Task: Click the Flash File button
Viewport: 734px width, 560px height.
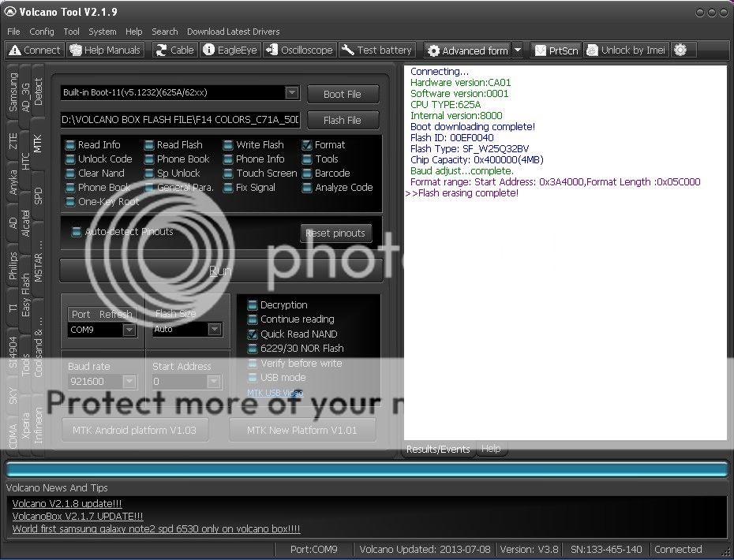Action: (x=343, y=120)
